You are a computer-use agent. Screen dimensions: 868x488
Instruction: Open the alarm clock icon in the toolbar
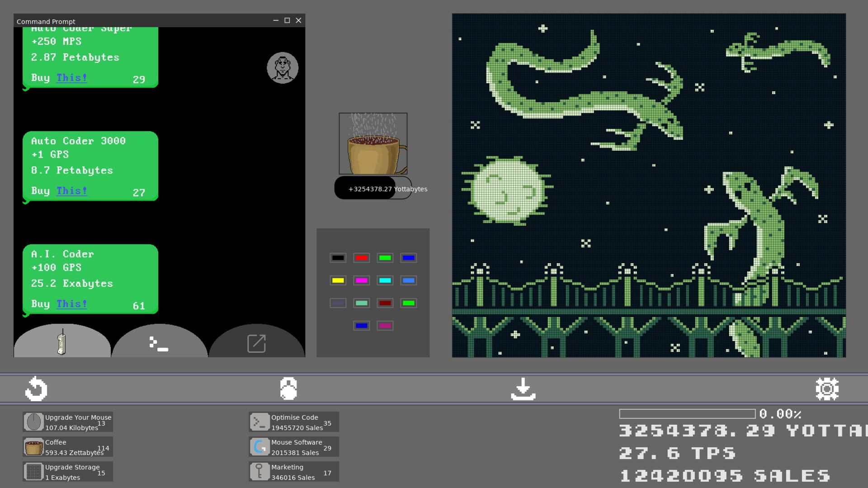pos(288,388)
